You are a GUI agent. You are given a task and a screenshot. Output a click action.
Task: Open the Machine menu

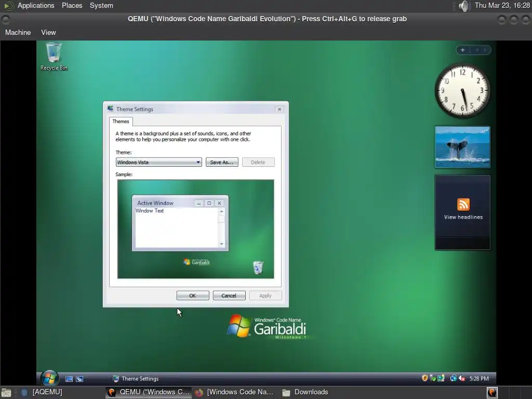pyautogui.click(x=18, y=33)
